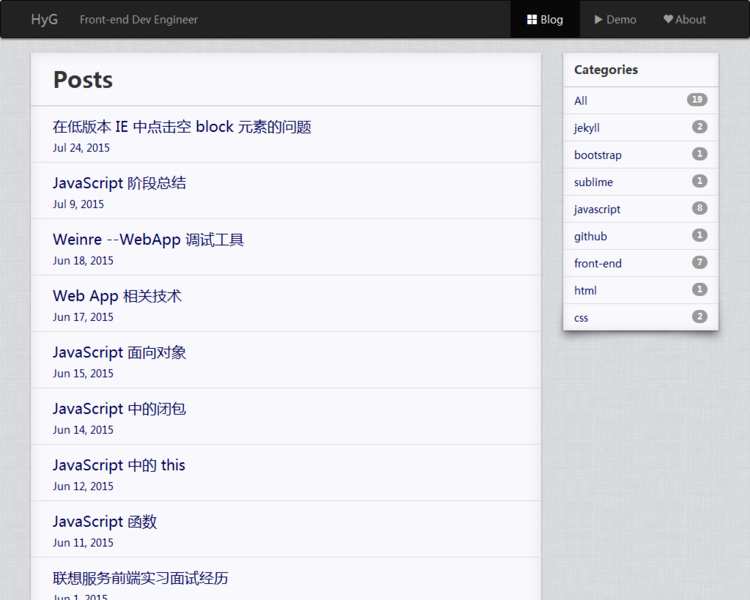Click the play icon beside Demo

tap(598, 20)
